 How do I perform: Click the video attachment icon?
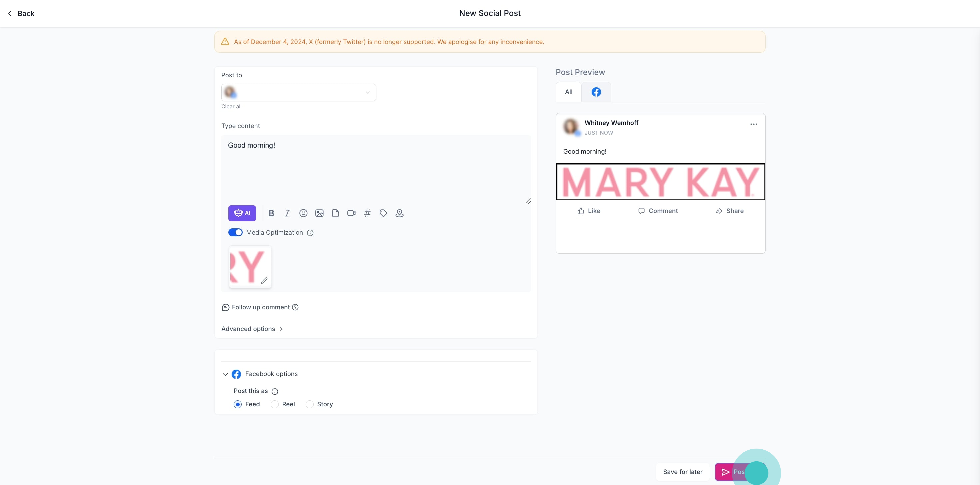click(x=351, y=213)
